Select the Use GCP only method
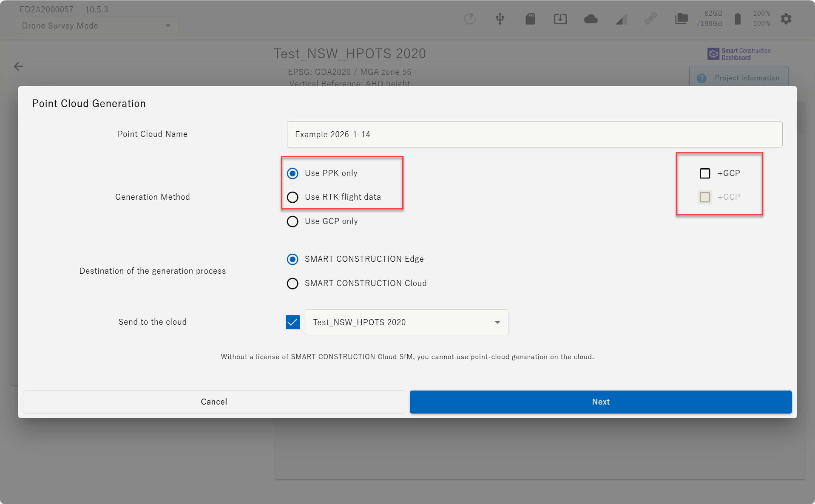 292,221
